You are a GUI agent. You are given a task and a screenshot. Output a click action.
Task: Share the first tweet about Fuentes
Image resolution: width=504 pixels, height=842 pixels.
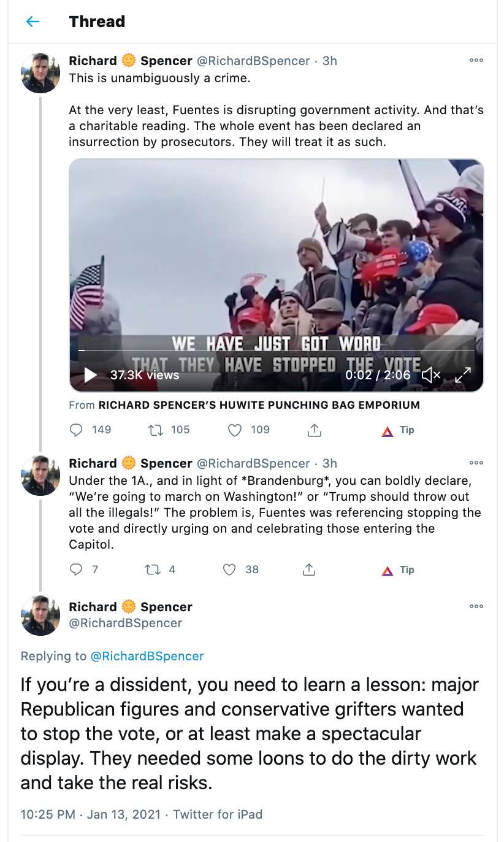(314, 430)
